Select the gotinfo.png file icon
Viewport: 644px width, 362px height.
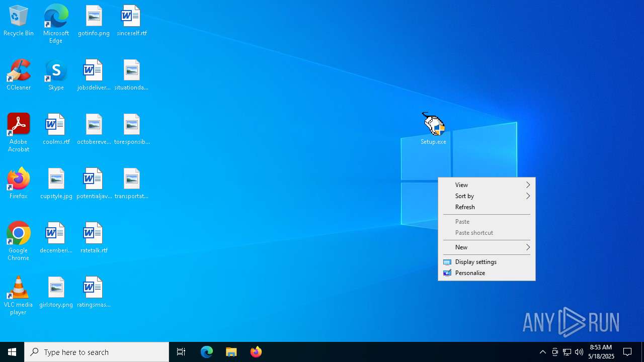94,21
